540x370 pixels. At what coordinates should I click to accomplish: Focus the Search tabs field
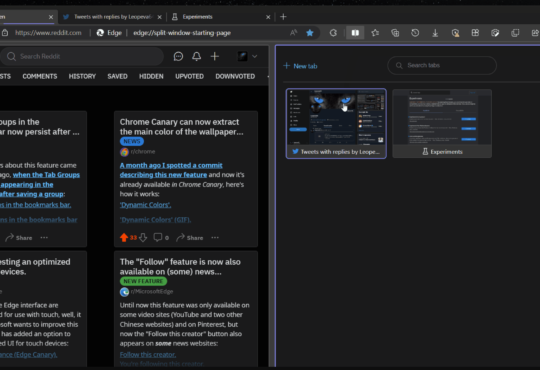(442, 65)
